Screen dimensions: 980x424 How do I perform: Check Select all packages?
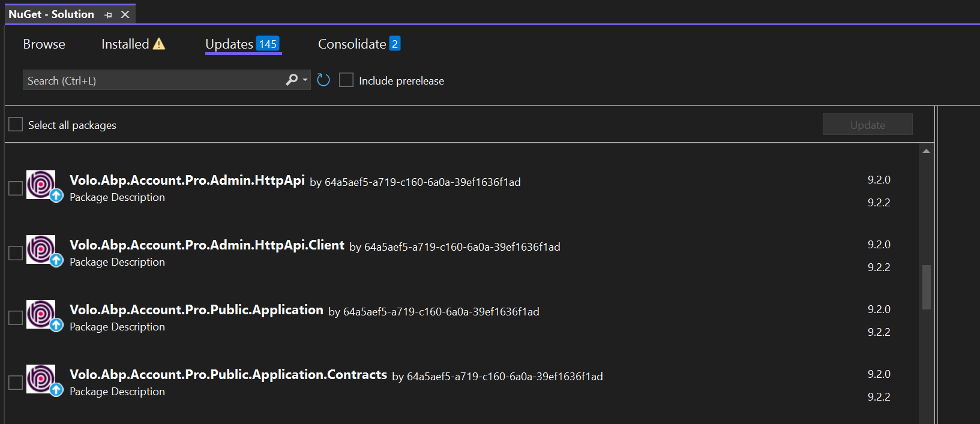coord(16,125)
